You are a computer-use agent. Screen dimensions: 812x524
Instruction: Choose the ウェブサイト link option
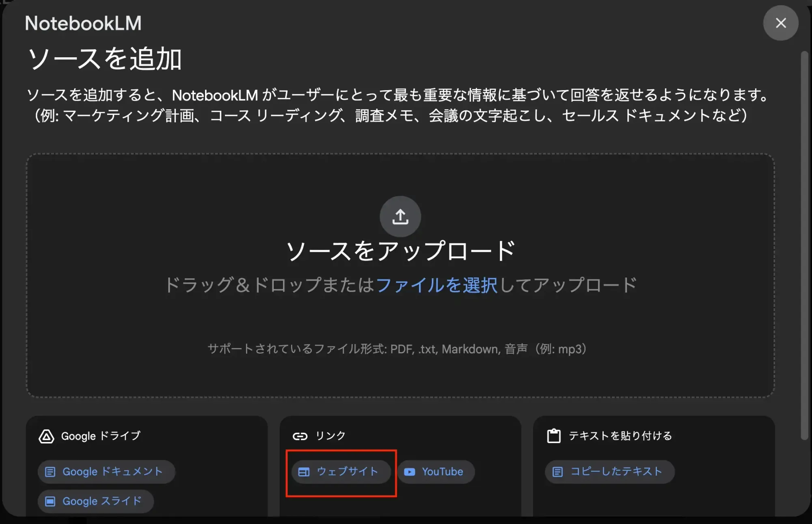tap(341, 471)
